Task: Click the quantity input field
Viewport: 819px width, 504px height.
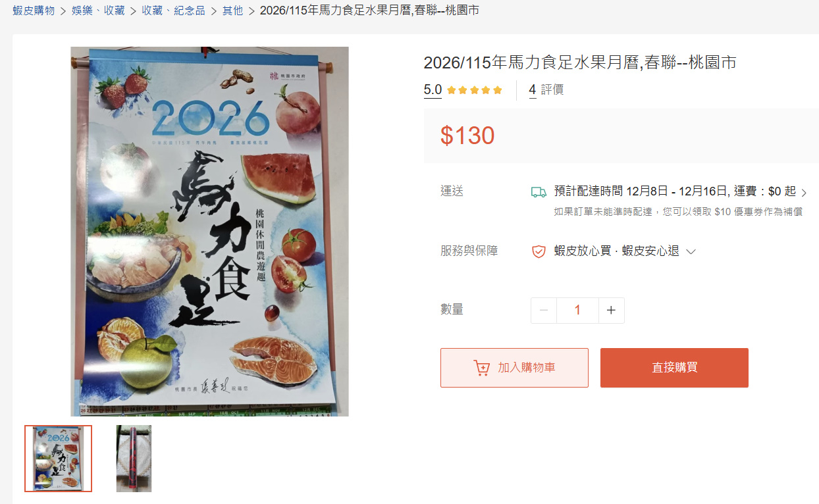Action: click(577, 311)
